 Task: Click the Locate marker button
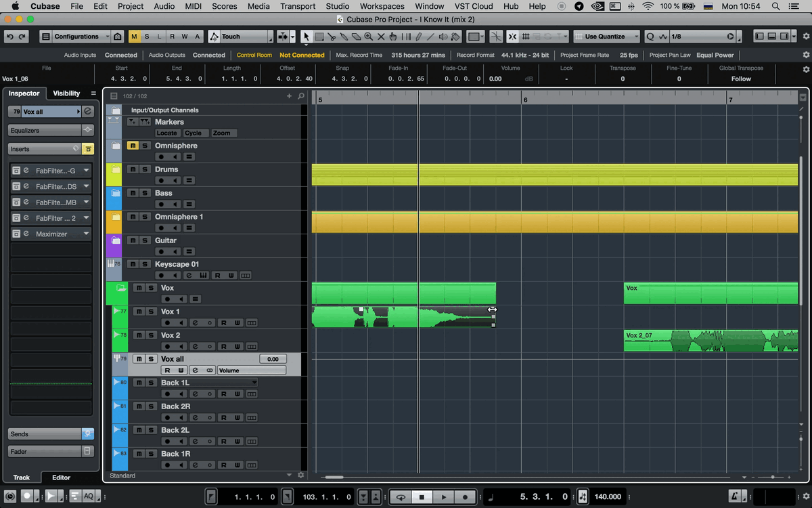tap(167, 133)
